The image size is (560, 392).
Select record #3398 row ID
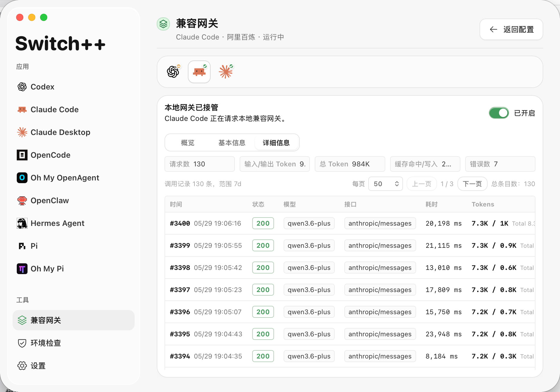coord(180,268)
